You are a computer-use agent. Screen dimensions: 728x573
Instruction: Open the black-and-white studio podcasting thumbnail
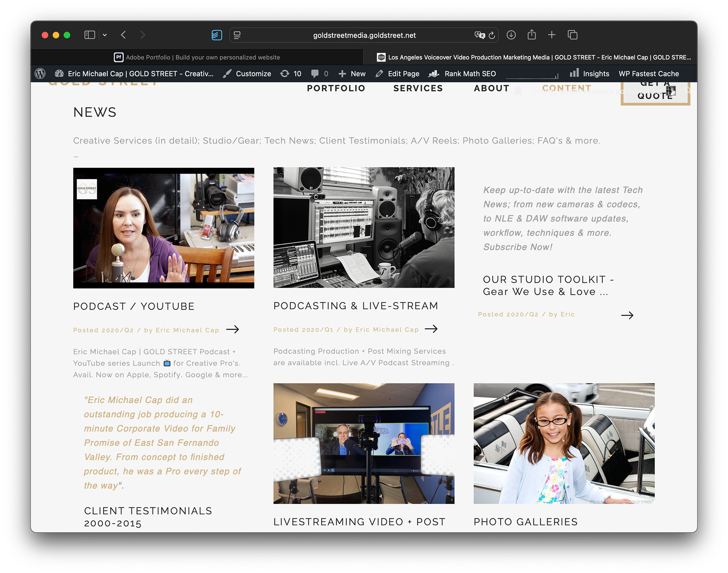[364, 227]
